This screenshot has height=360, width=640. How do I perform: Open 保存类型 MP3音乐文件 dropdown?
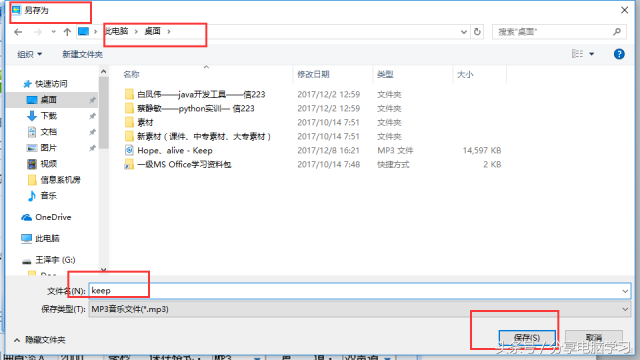[359, 309]
